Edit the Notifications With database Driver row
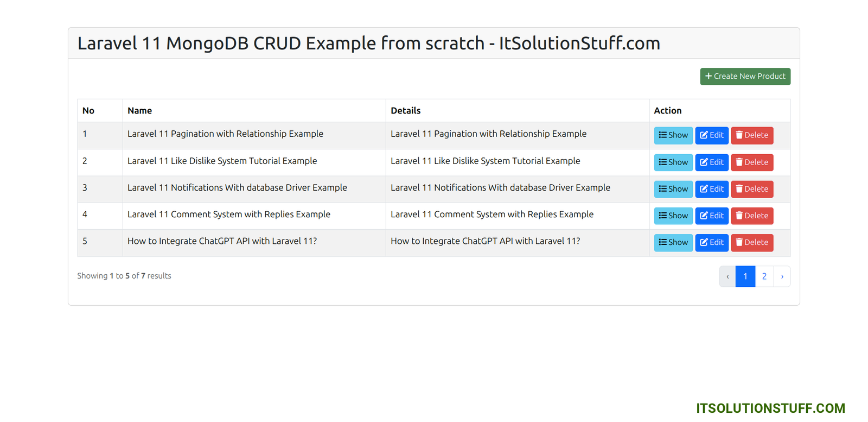 point(712,189)
